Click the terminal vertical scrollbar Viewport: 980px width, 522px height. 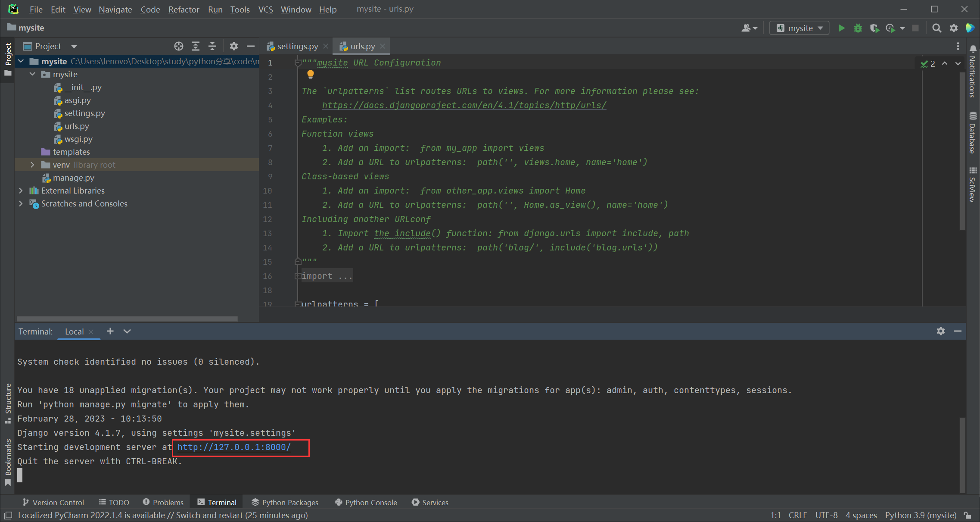[962, 455]
